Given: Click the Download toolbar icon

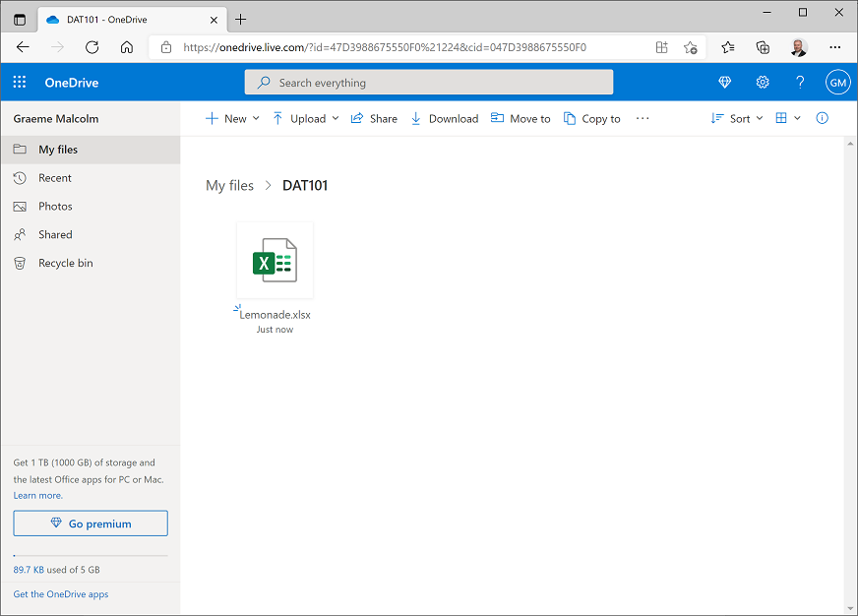Looking at the screenshot, I should (x=415, y=118).
